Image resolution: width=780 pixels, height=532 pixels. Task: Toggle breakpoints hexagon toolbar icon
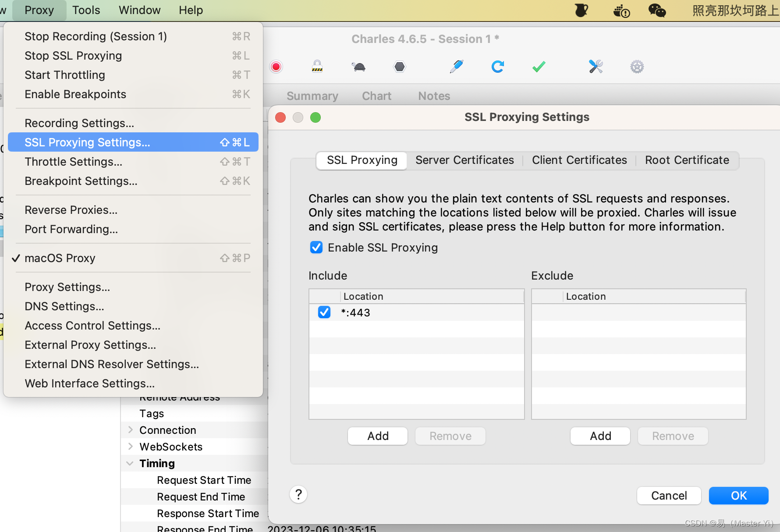tap(400, 67)
